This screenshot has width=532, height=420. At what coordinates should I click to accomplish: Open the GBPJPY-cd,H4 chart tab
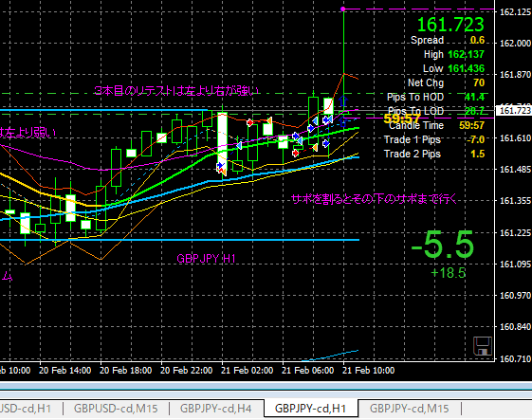pyautogui.click(x=216, y=408)
